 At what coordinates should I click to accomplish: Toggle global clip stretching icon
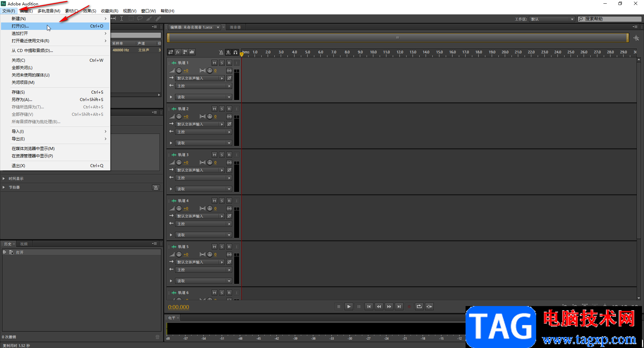coord(228,52)
